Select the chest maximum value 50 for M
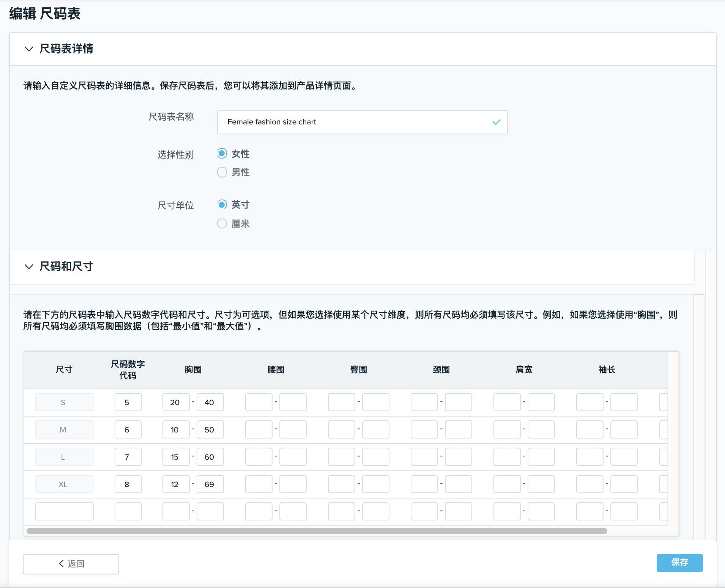Image resolution: width=725 pixels, height=588 pixels. pyautogui.click(x=210, y=429)
